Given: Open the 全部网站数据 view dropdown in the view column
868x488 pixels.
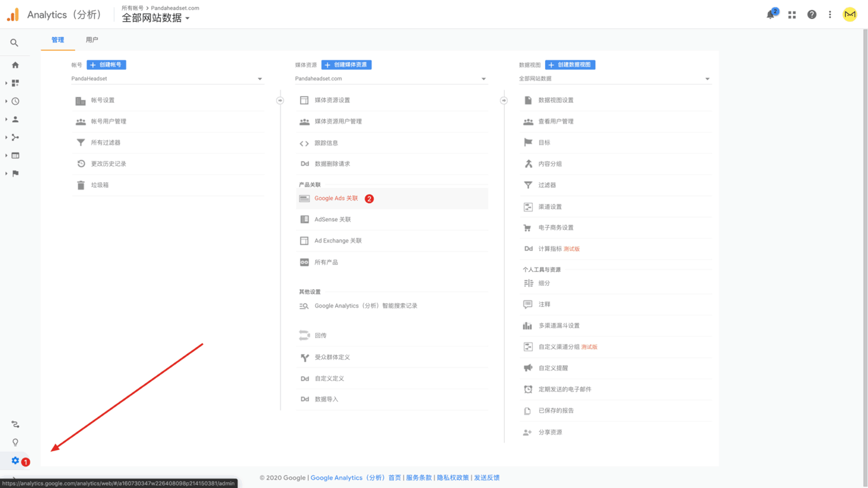Looking at the screenshot, I should point(614,79).
